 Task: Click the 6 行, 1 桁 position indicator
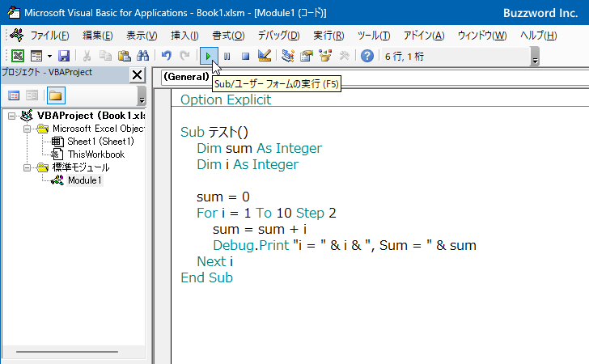(405, 57)
